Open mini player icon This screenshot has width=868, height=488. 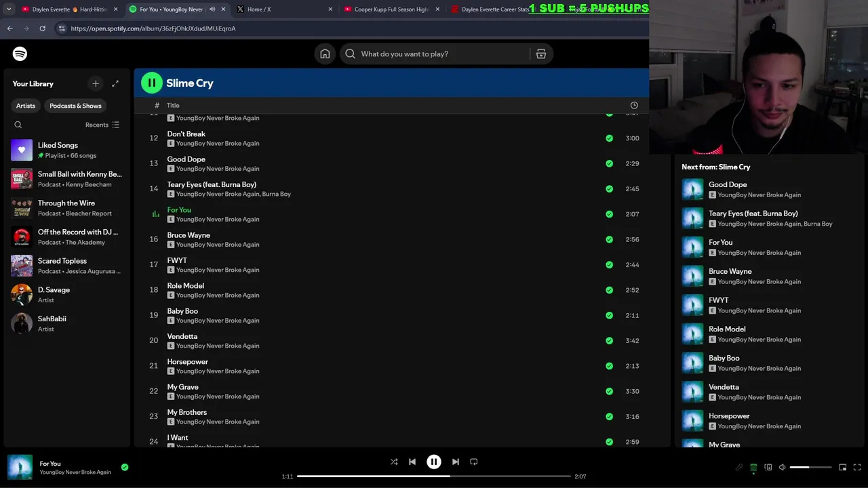point(843,467)
